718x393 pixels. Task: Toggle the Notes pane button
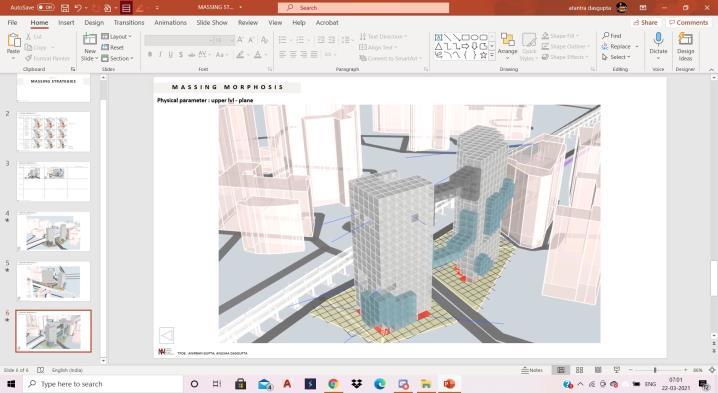pos(532,370)
